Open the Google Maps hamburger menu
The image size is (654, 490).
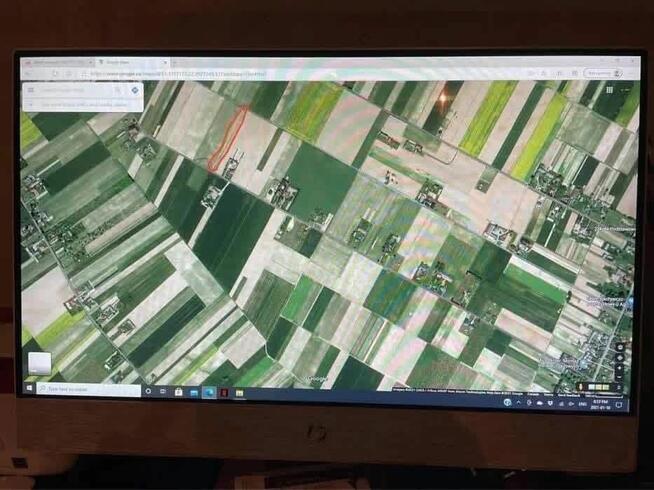[x=32, y=90]
